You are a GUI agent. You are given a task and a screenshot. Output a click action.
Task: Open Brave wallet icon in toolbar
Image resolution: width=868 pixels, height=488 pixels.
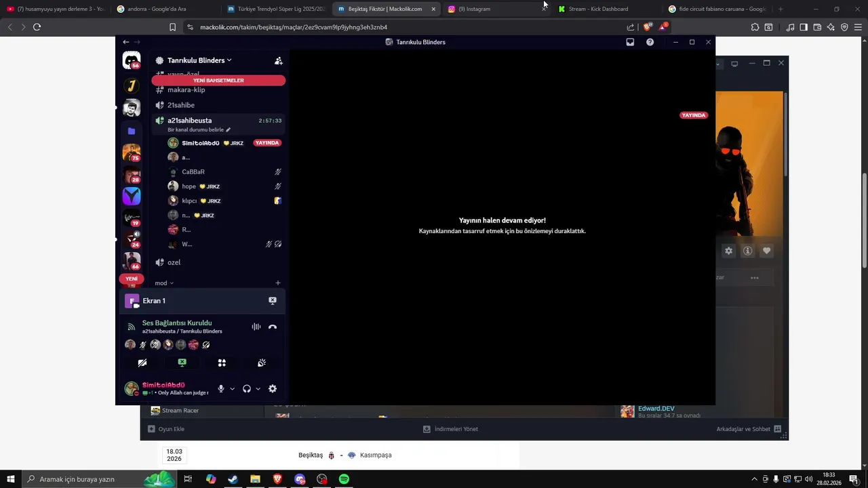pyautogui.click(x=817, y=27)
